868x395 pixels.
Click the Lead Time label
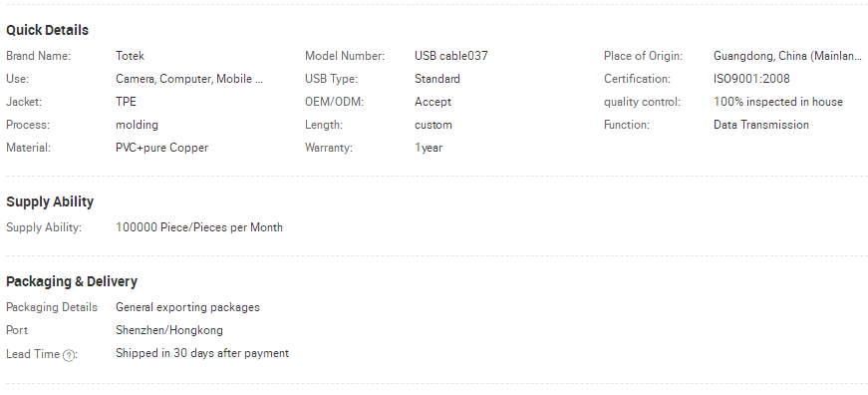click(33, 354)
